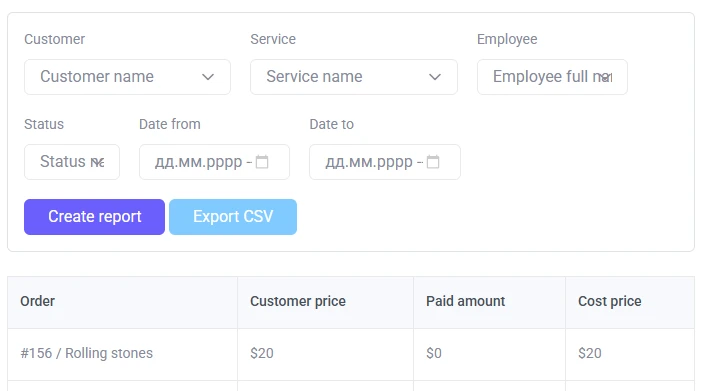
Task: Expand the Customer name dropdown chevron
Action: (208, 77)
